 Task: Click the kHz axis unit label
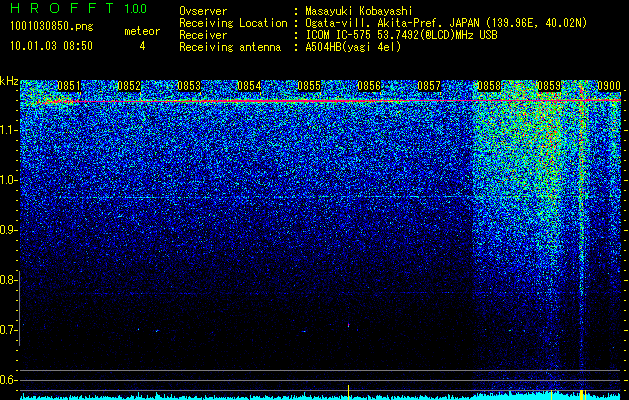click(x=9, y=81)
